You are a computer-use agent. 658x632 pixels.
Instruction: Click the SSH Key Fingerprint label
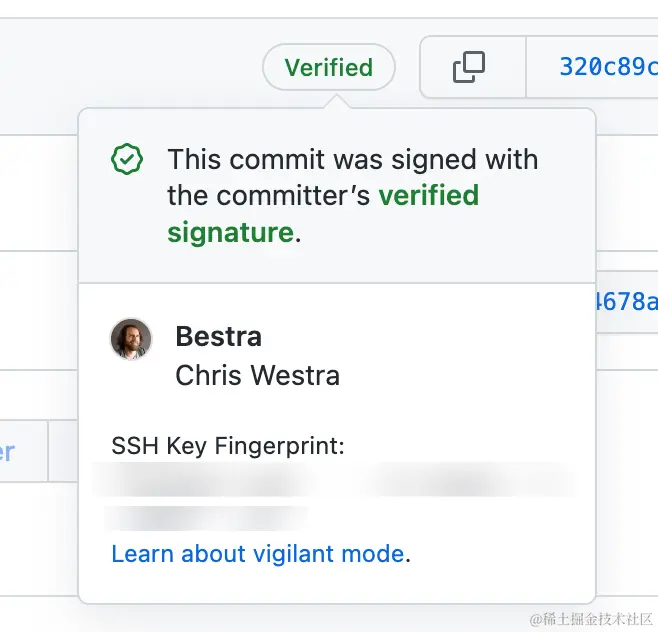[228, 445]
